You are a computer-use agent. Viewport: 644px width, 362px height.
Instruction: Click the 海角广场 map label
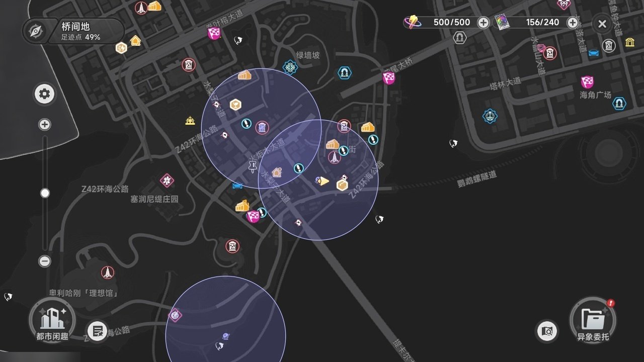click(x=595, y=95)
